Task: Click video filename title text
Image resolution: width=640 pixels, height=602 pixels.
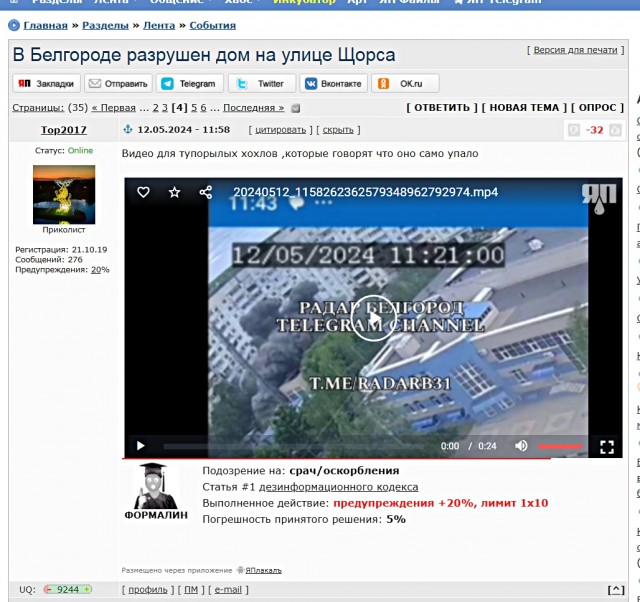Action: (x=365, y=192)
